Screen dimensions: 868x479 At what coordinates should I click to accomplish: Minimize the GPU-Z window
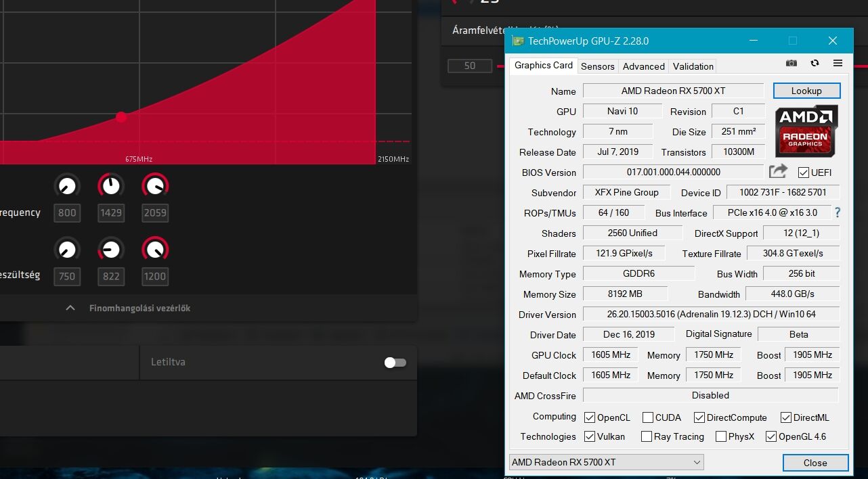(754, 41)
